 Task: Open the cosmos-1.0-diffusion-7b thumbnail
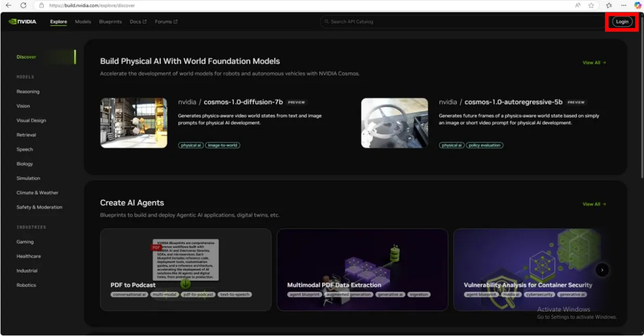[x=134, y=123]
